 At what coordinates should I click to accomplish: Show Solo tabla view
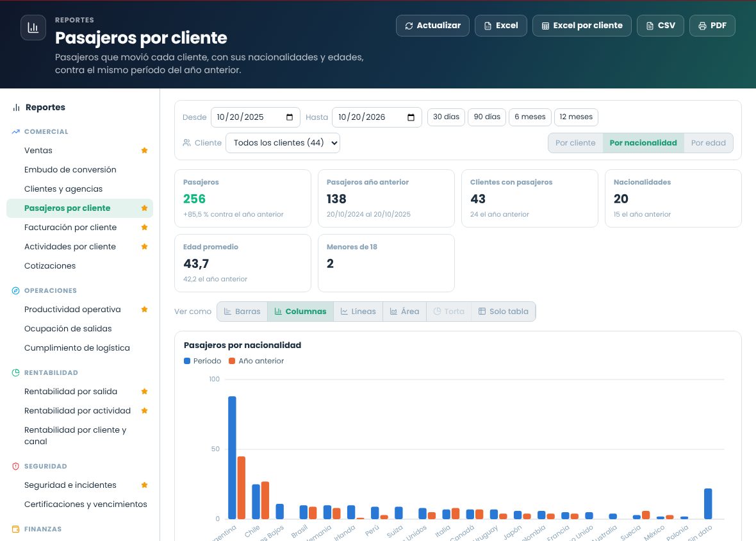click(x=504, y=312)
